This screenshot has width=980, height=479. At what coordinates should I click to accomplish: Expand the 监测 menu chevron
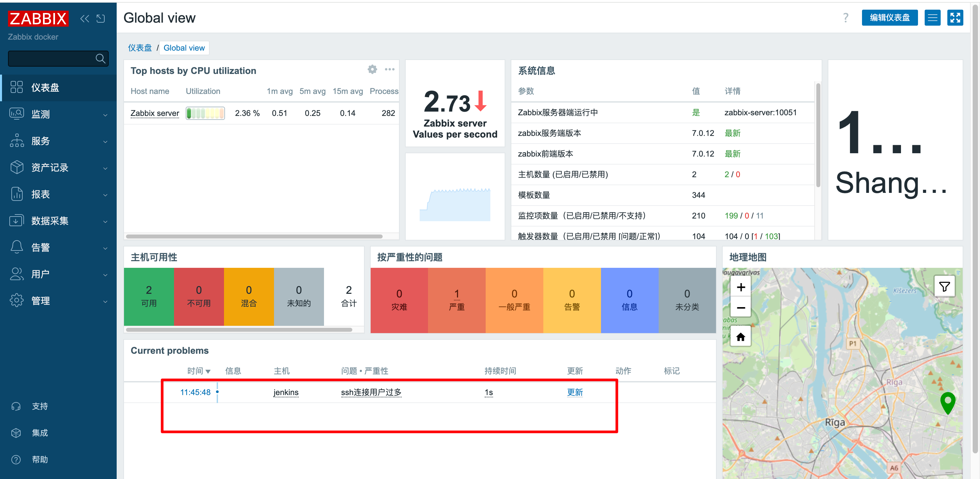105,115
